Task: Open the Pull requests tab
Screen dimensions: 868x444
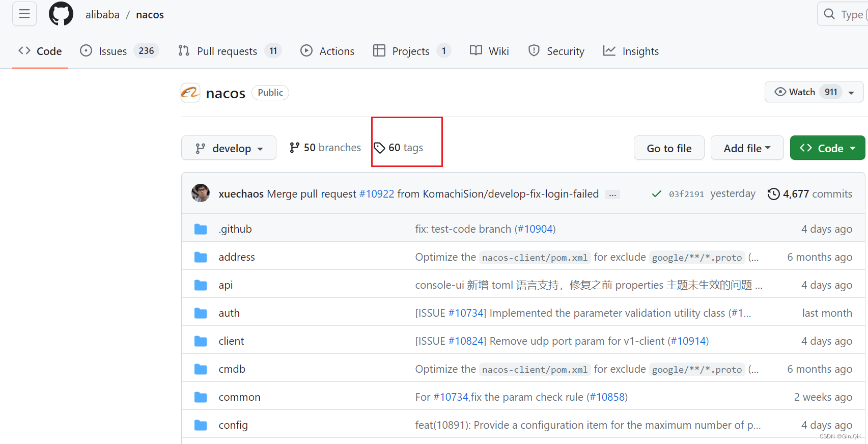Action: [x=230, y=51]
